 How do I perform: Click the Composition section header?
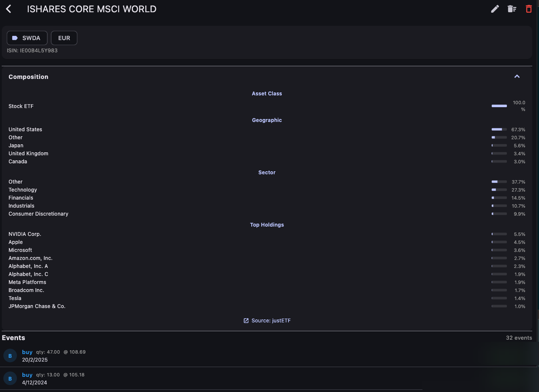pos(28,77)
